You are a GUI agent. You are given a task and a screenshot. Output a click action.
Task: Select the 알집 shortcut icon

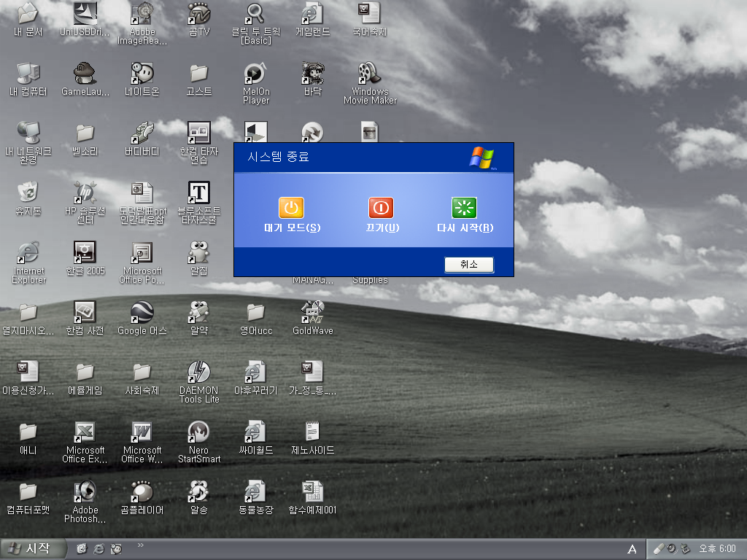[x=199, y=259]
